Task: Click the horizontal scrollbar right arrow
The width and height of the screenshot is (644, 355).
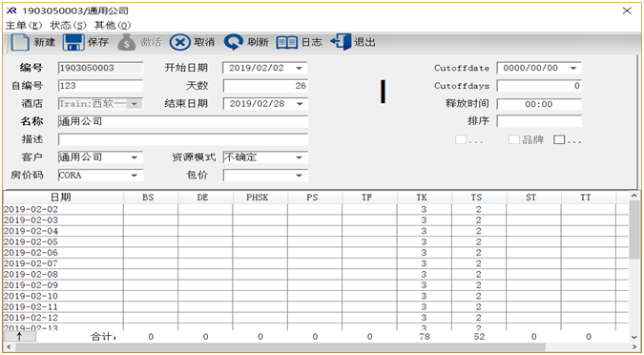Action: [x=634, y=347]
